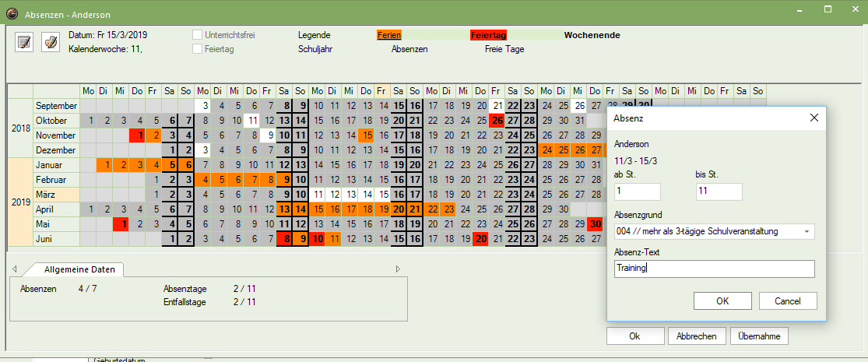Click the calendar edit notepad icon
This screenshot has width=868, height=362.
[x=24, y=42]
